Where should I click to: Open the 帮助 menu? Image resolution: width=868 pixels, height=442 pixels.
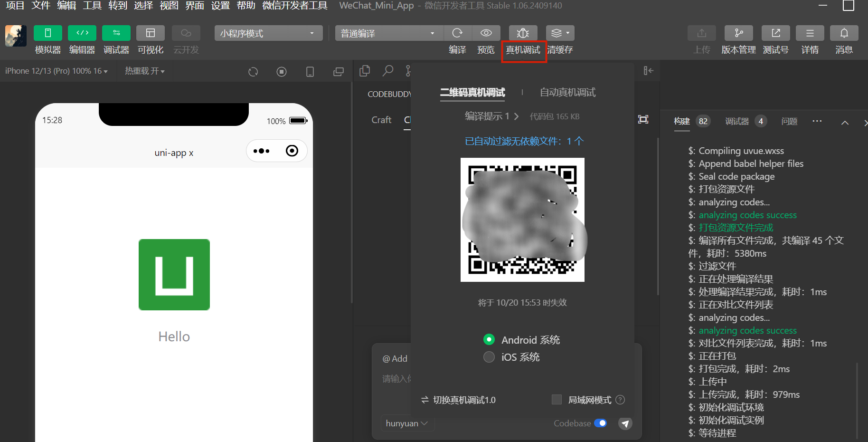[246, 6]
